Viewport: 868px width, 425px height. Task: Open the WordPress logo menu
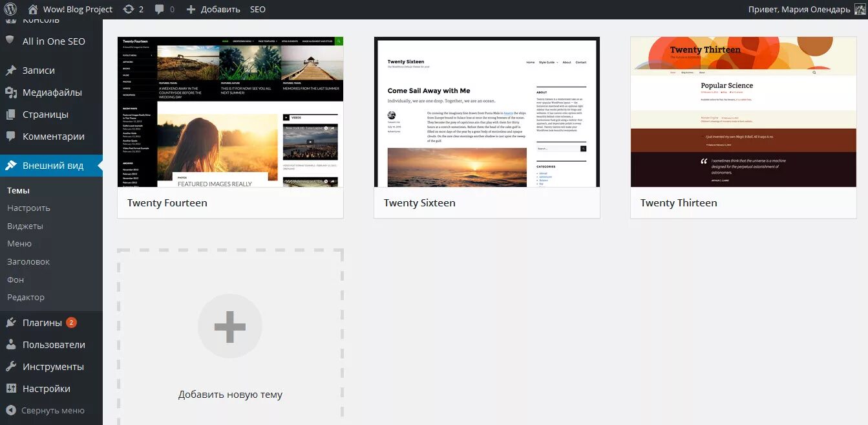click(10, 9)
